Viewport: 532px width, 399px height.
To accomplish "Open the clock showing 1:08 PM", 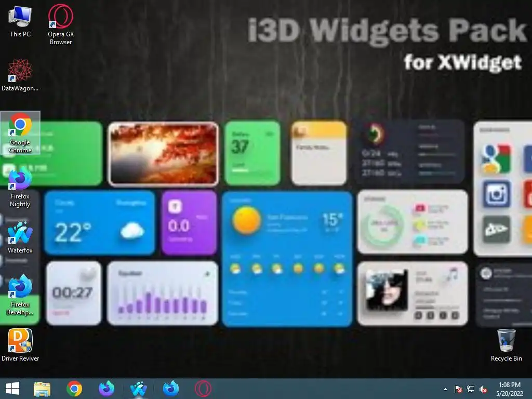I will 509,389.
